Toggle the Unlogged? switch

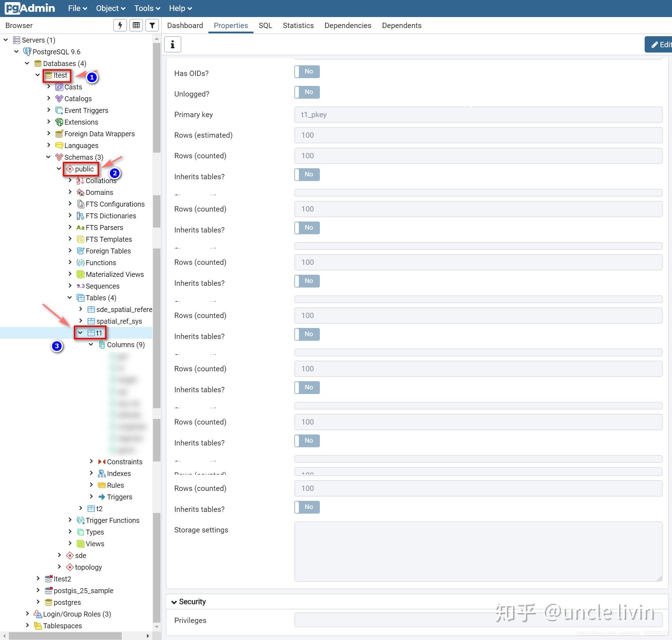point(307,92)
